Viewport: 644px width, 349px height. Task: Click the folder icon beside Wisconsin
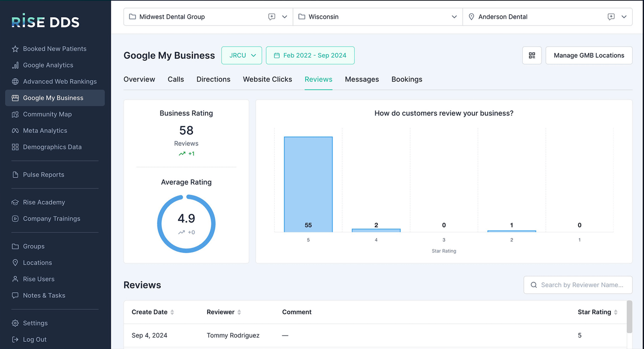302,17
